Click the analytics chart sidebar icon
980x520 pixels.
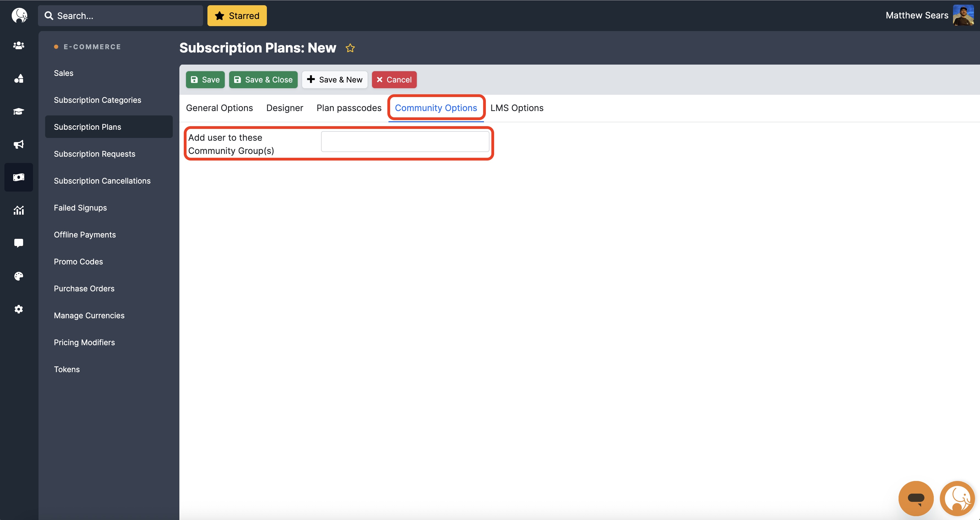pyautogui.click(x=19, y=210)
